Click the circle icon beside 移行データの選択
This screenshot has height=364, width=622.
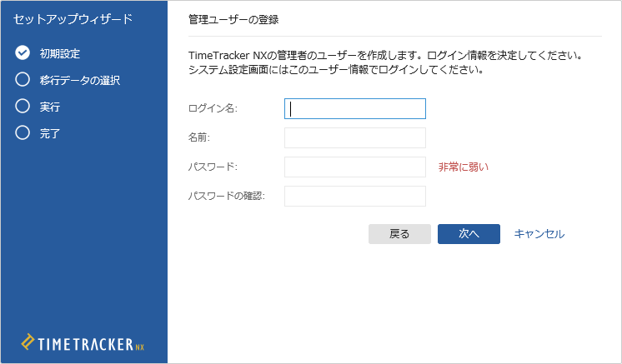(23, 80)
